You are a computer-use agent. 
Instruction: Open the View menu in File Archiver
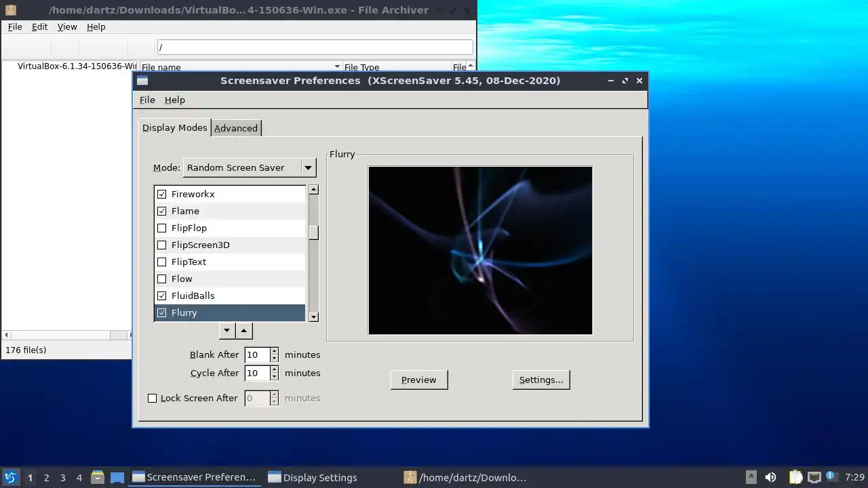point(67,26)
